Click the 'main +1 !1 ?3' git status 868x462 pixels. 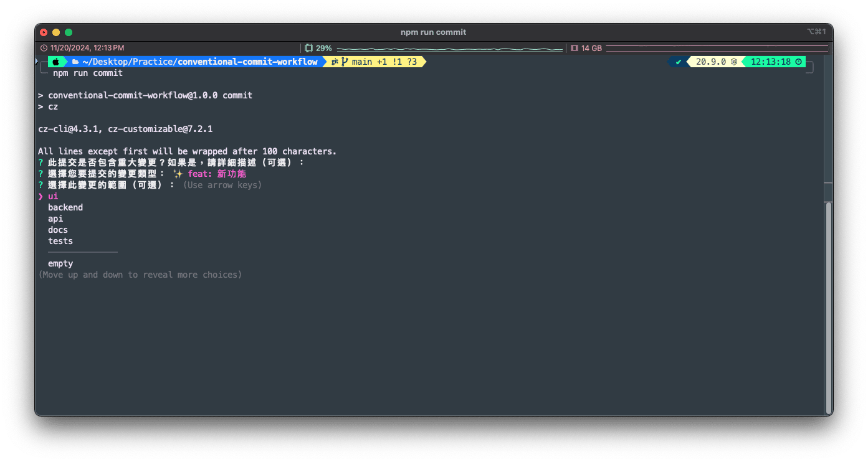click(384, 62)
